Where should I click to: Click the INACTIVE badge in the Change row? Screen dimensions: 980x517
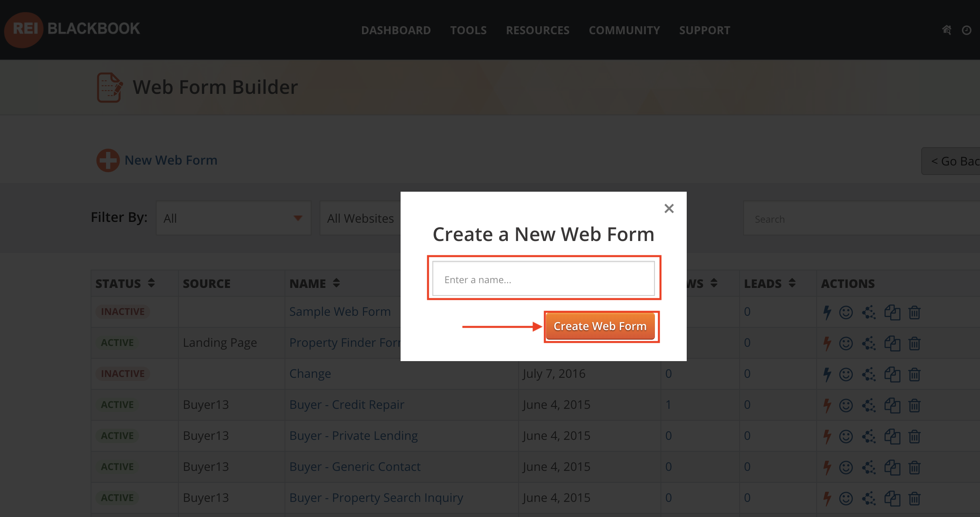click(122, 373)
